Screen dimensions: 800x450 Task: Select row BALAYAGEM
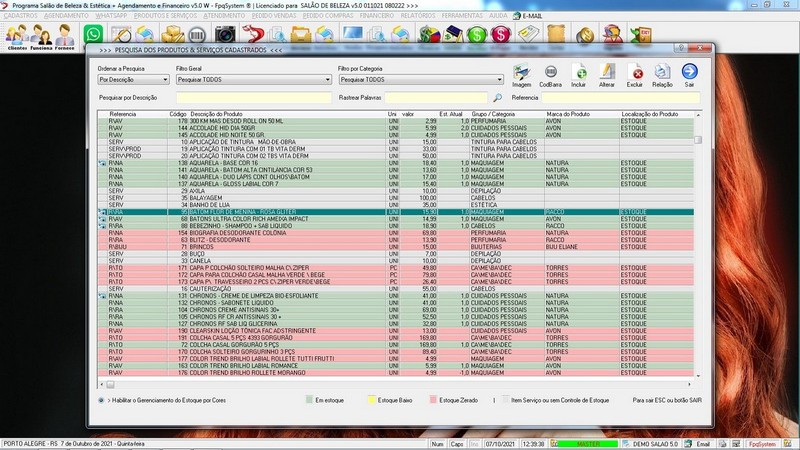(395, 198)
